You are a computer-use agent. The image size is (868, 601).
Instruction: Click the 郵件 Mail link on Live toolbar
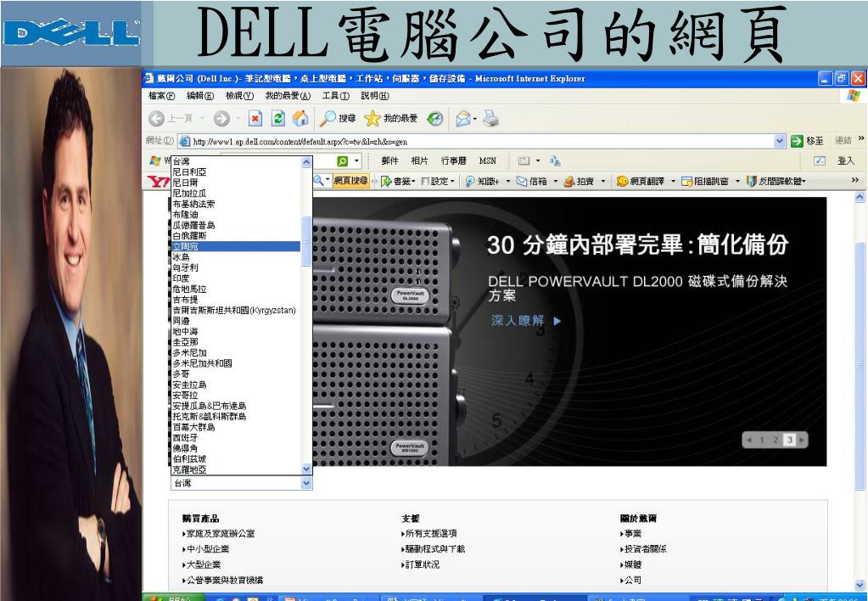tap(389, 160)
